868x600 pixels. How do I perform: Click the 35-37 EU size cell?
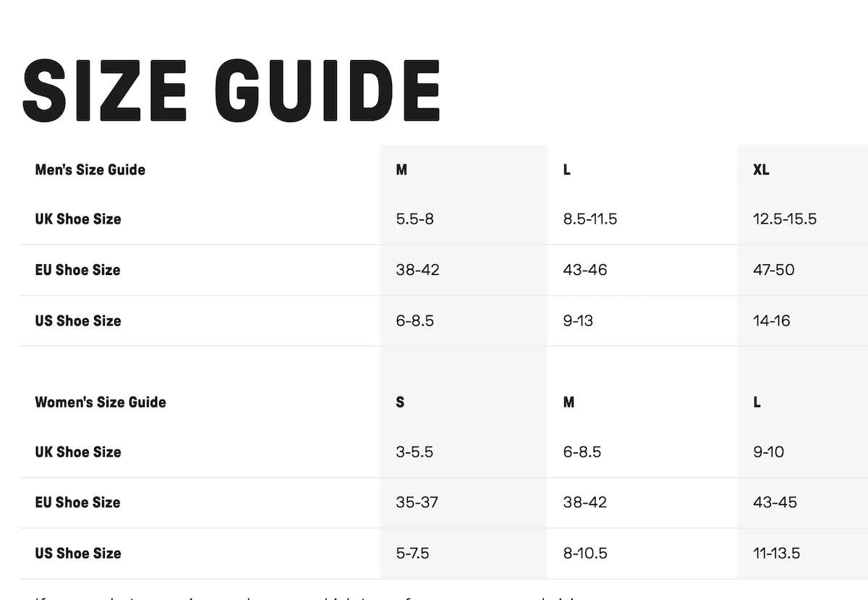[417, 502]
